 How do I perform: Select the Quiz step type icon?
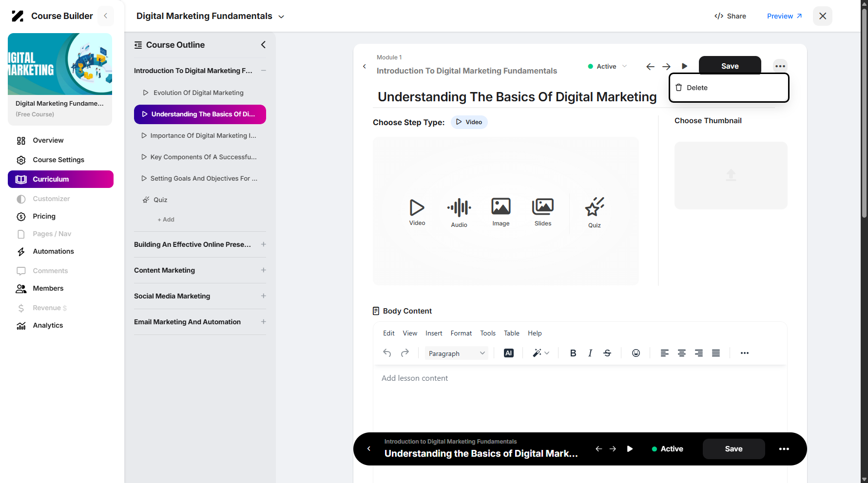click(595, 213)
